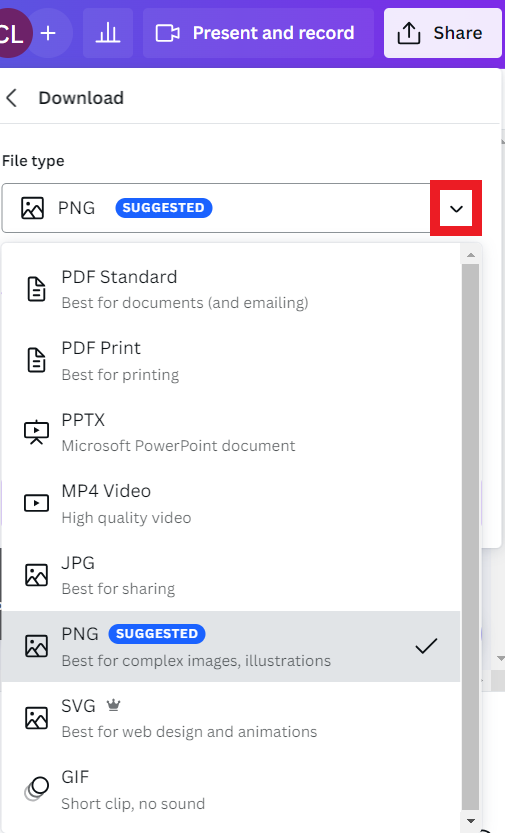
Task: Click the PNG file type combo box
Action: [x=242, y=208]
